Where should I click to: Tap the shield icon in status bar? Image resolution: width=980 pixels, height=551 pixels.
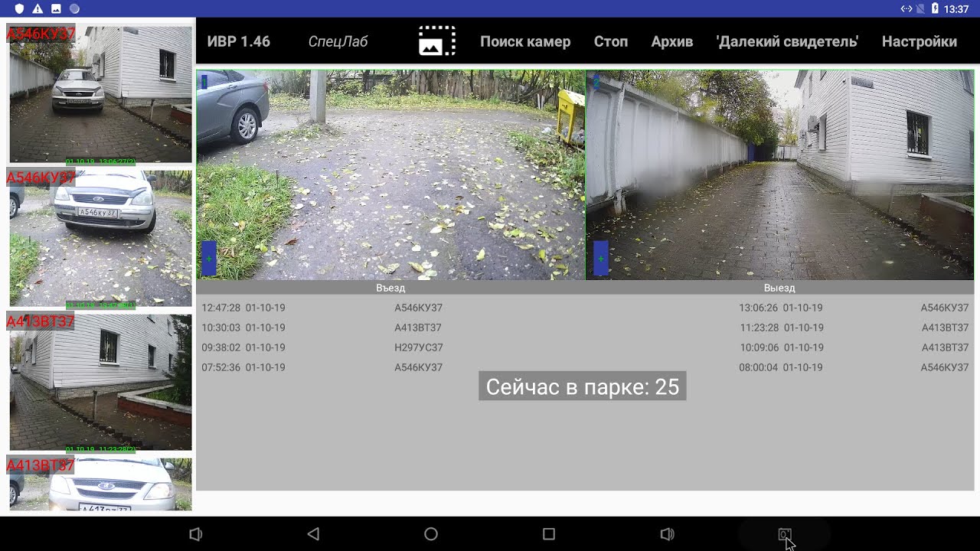[x=19, y=9]
